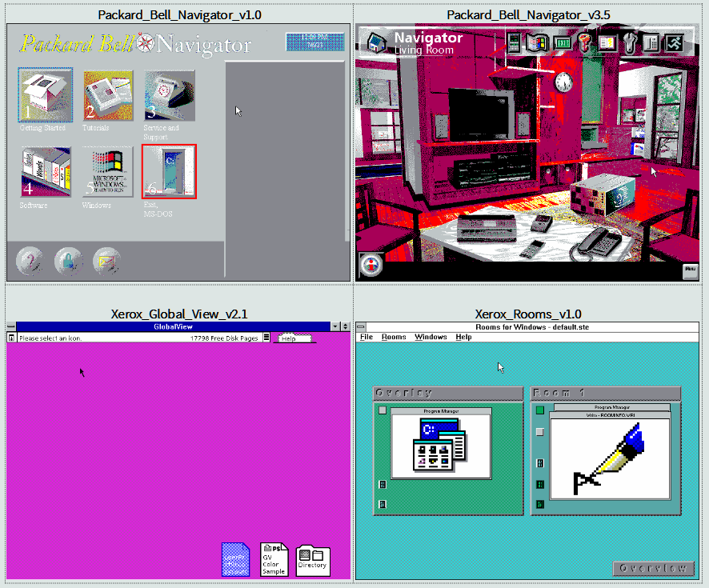Toggle the gray square in Room 1
Image resolution: width=709 pixels, height=588 pixels.
540,432
